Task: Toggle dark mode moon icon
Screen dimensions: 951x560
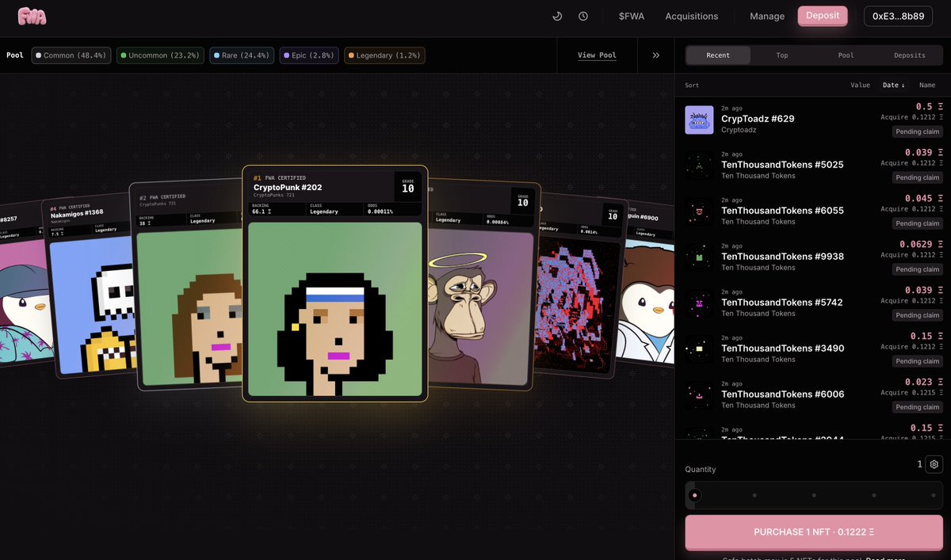Action: (557, 16)
